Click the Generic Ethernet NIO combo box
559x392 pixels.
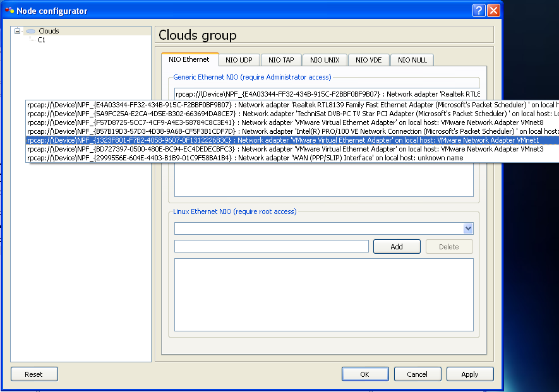tap(327, 94)
